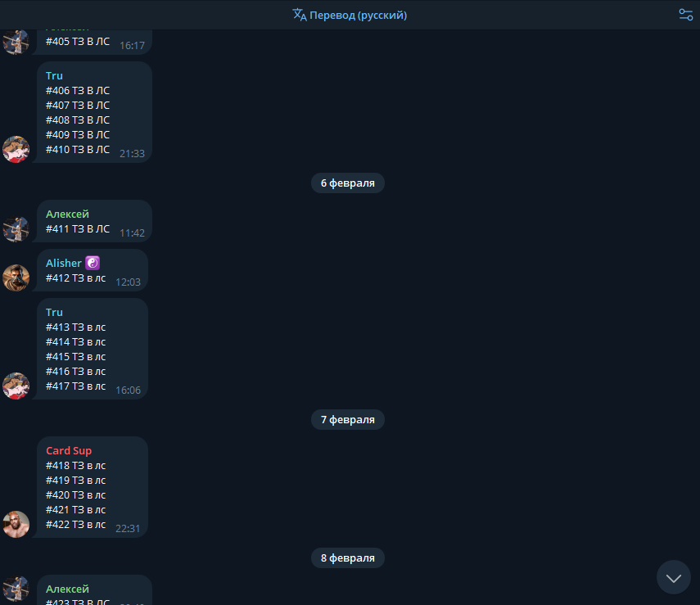Click the 22:31 message timestamp

click(128, 529)
